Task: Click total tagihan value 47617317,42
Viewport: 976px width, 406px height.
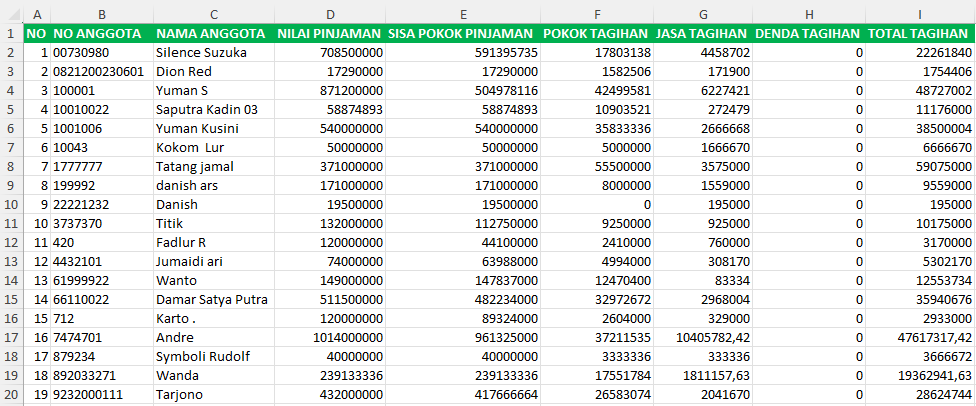Action: pos(920,338)
